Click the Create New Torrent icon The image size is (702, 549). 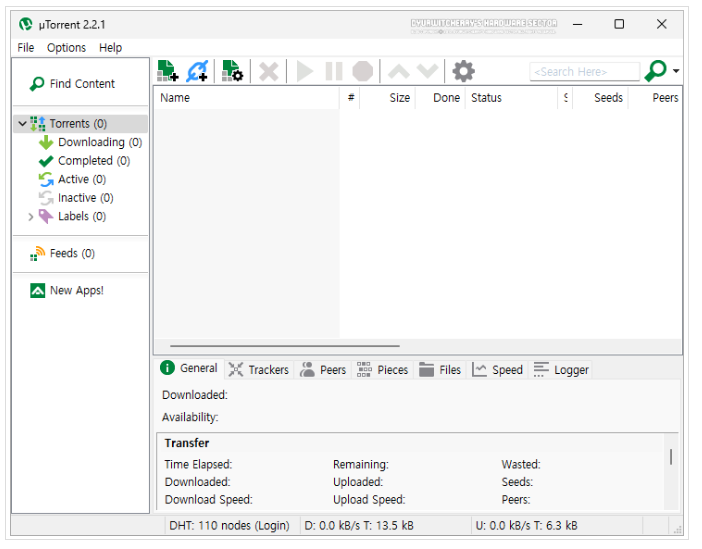232,71
